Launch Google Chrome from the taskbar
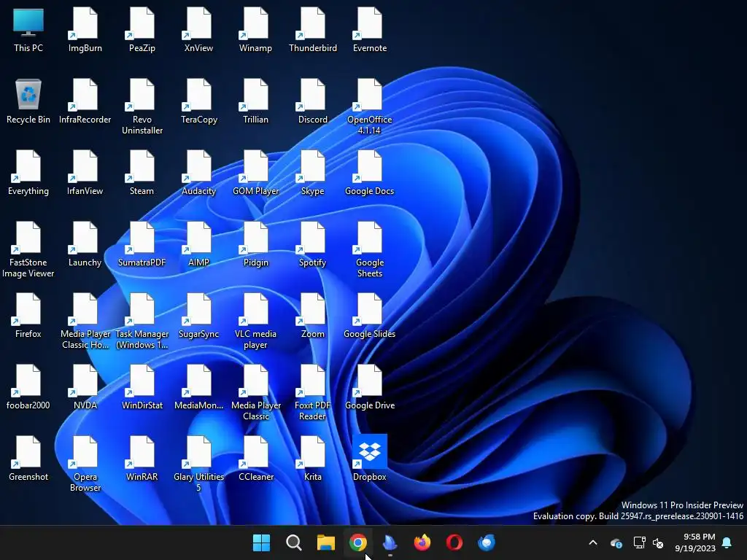 coord(357,542)
